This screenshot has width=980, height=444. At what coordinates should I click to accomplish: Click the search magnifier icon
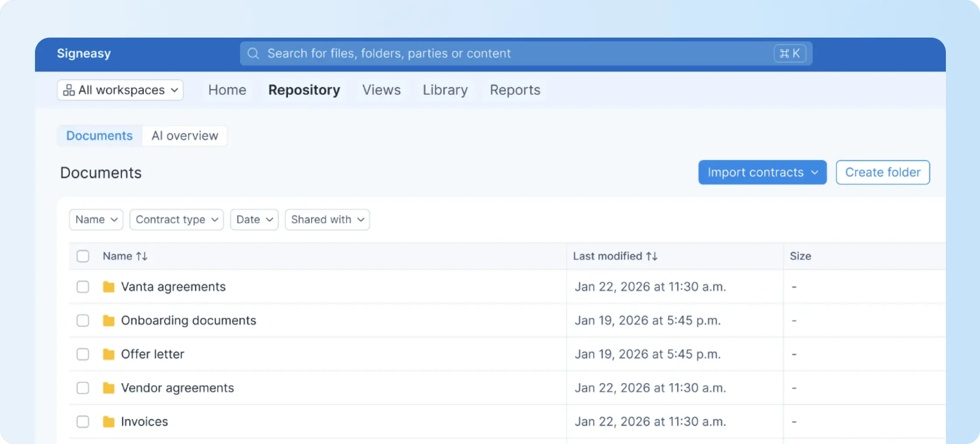pos(253,53)
